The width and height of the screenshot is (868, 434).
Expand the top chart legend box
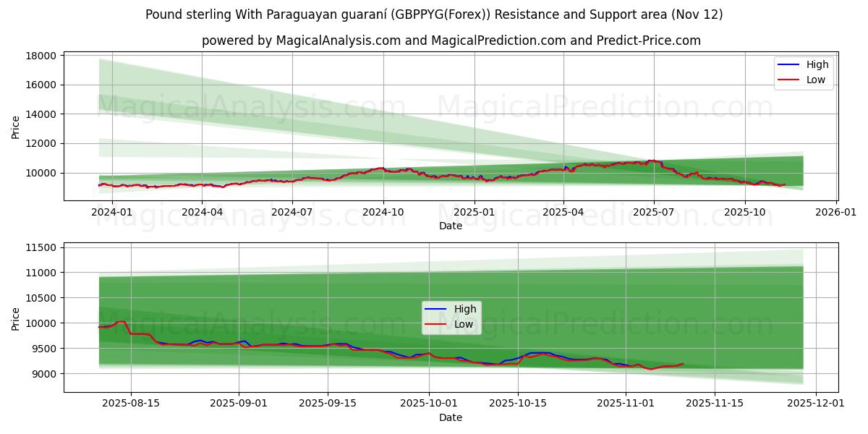pos(803,72)
